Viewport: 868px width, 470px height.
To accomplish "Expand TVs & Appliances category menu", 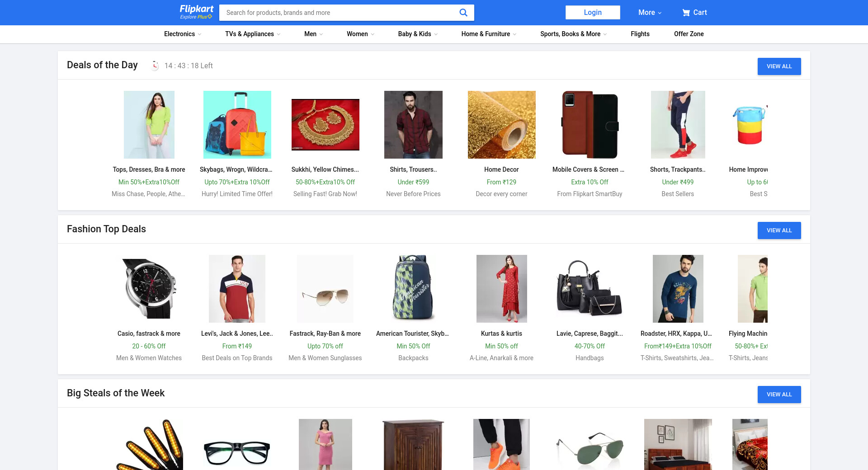I will pyautogui.click(x=252, y=34).
